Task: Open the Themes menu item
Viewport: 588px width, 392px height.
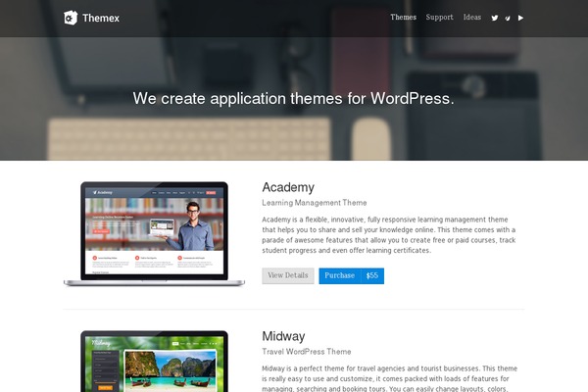Action: click(403, 18)
